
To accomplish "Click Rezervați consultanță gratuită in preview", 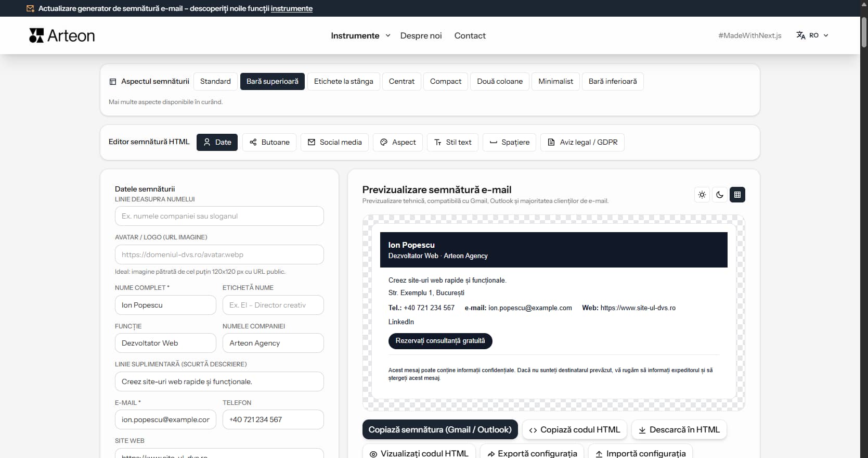I will click(441, 341).
